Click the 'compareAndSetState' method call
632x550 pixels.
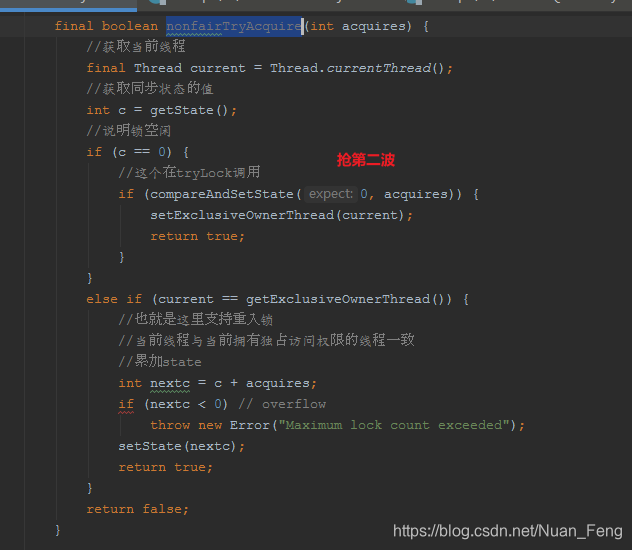(222, 194)
